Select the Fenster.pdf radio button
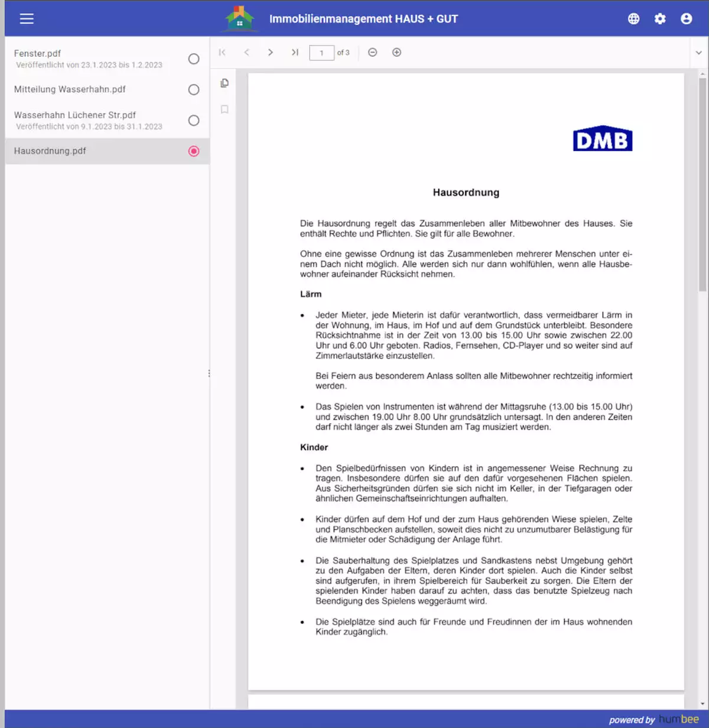The image size is (709, 728). [x=193, y=59]
